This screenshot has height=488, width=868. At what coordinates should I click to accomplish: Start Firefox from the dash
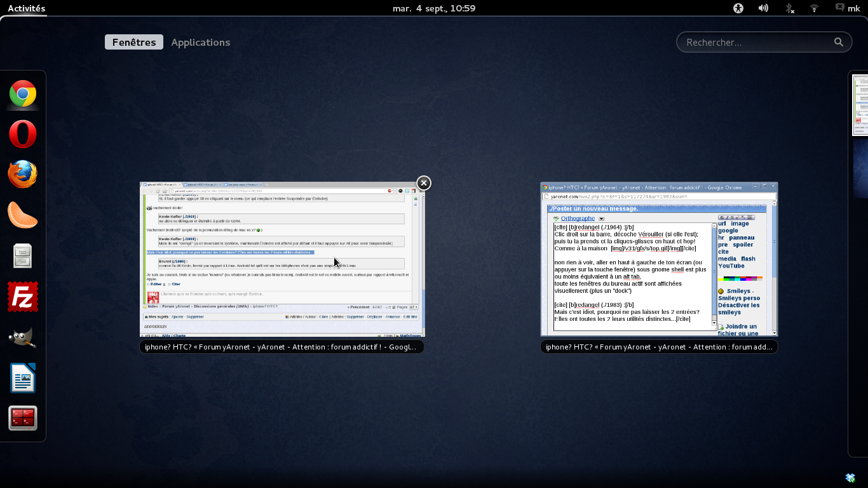click(23, 175)
